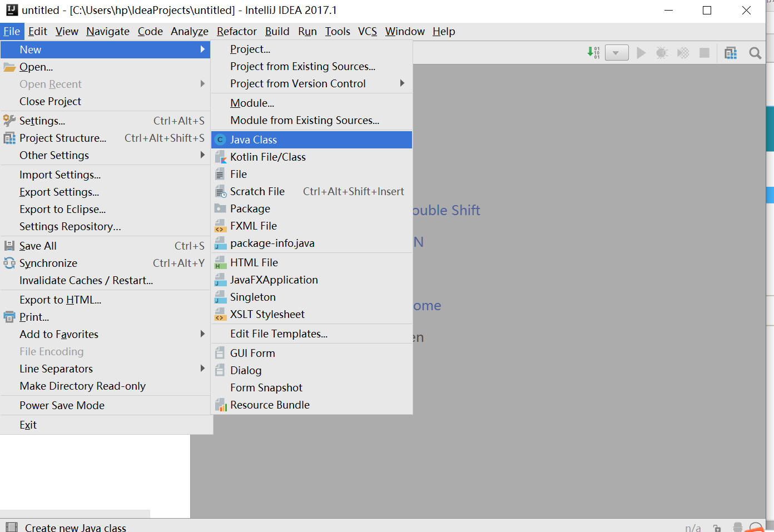Create a new Dialog
The width and height of the screenshot is (774, 532).
311,370
